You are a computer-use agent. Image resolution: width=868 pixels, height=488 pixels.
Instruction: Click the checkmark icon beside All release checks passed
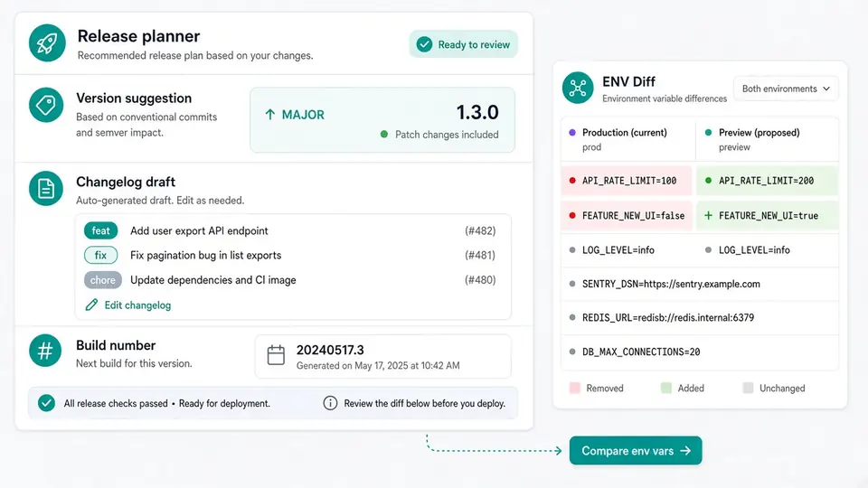[46, 403]
